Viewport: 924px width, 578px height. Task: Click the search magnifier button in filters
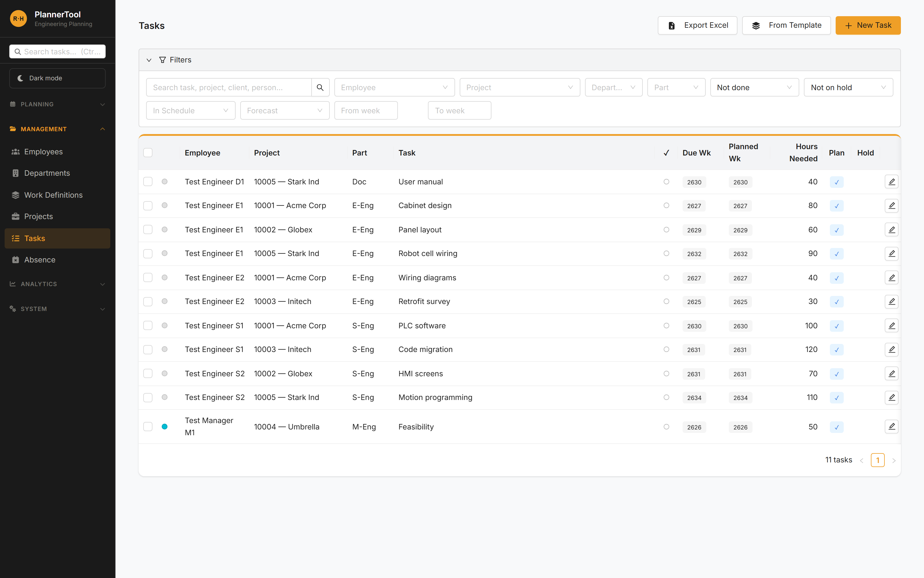click(x=320, y=88)
